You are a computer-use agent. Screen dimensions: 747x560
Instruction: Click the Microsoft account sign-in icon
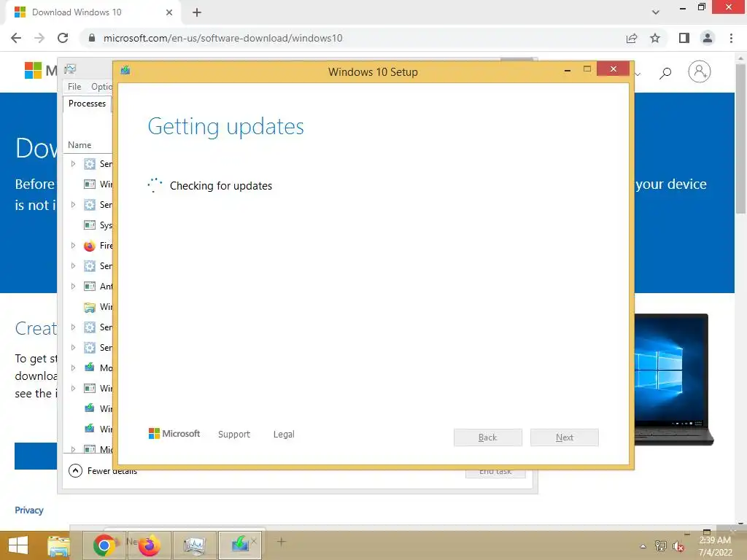(x=700, y=71)
